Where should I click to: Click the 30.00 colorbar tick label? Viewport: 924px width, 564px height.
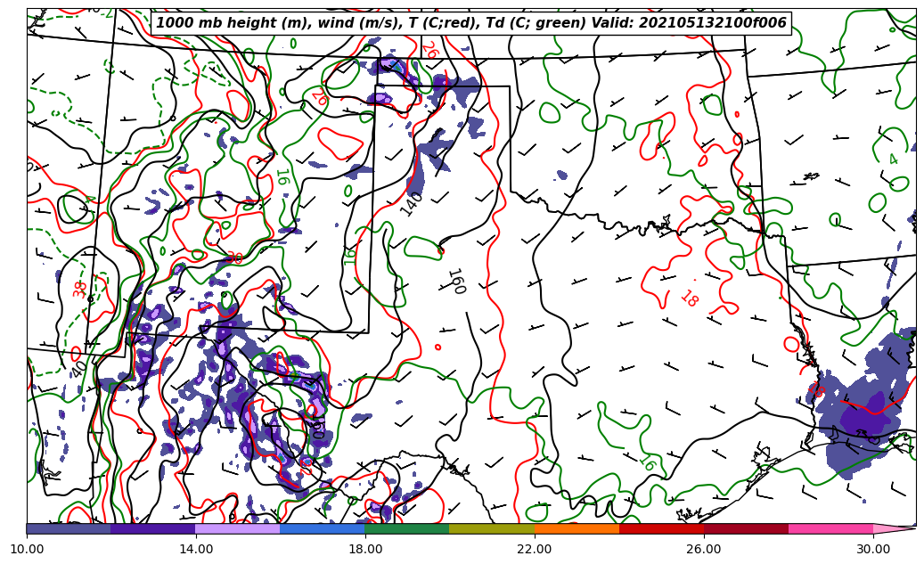click(873, 549)
